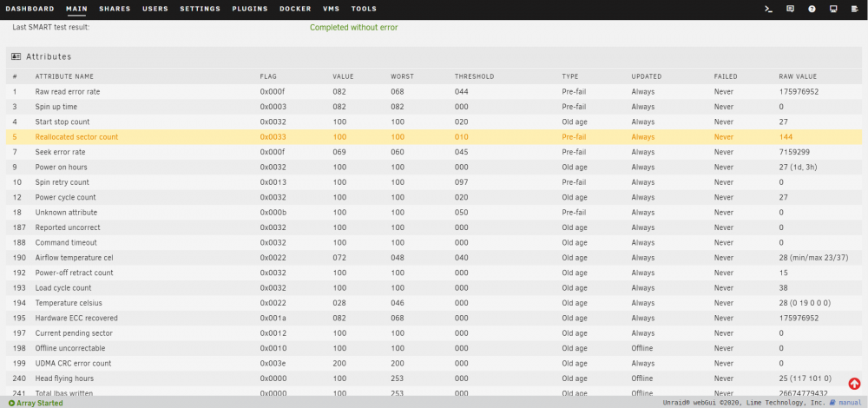Switch to the Docker tab
Image resolution: width=868 pixels, height=408 pixels.
pyautogui.click(x=295, y=9)
